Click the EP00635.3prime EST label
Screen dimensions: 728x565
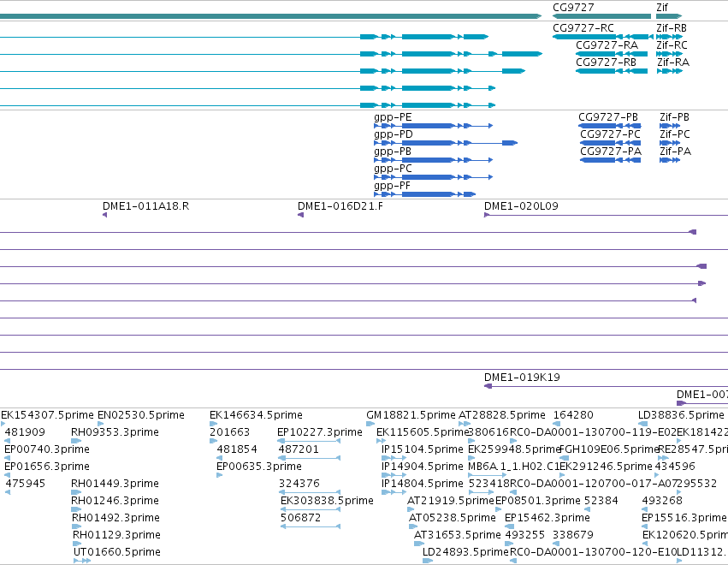(259, 467)
